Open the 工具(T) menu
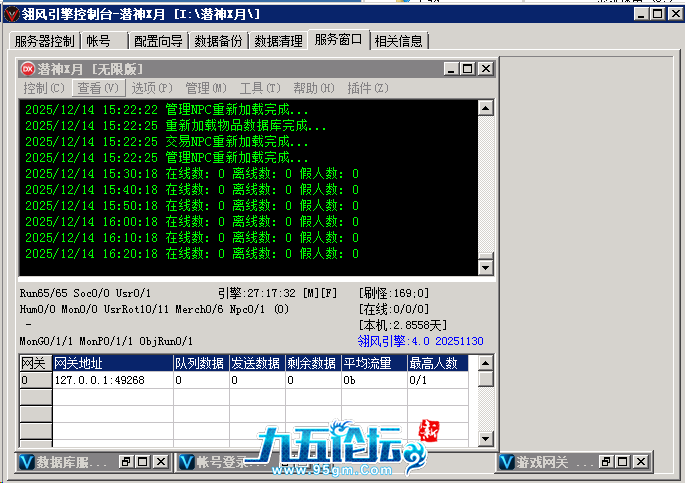 point(260,88)
